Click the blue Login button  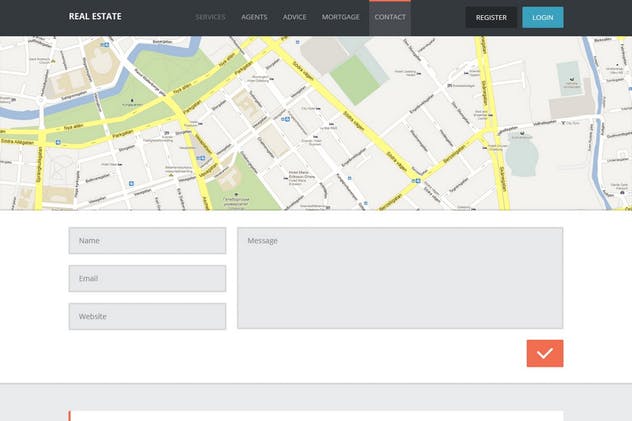(542, 17)
